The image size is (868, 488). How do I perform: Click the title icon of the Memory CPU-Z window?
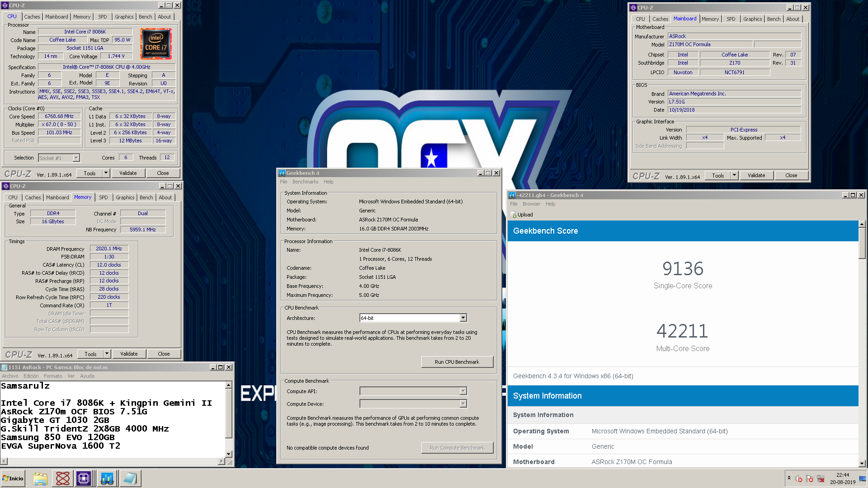6,186
